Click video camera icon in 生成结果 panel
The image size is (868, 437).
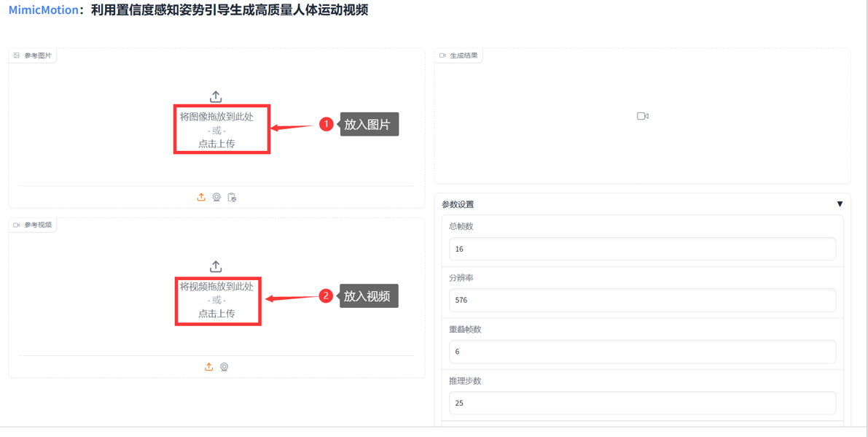tap(643, 116)
